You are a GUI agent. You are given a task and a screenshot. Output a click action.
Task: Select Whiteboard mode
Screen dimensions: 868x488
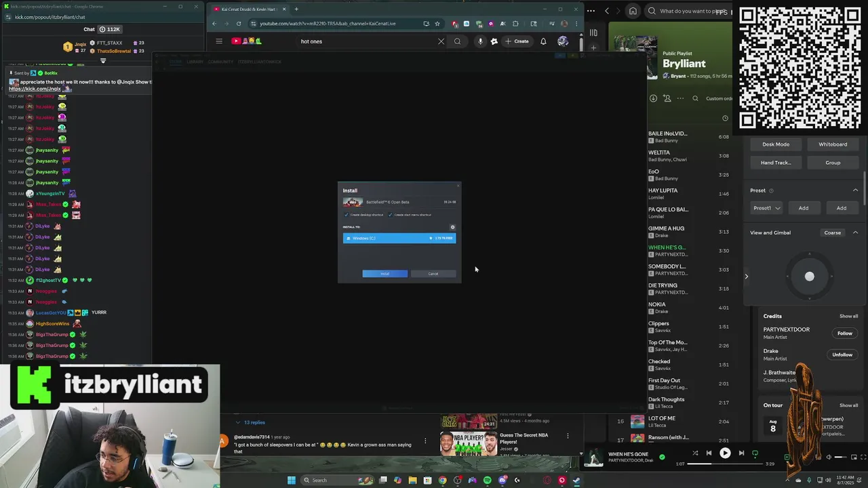click(833, 144)
